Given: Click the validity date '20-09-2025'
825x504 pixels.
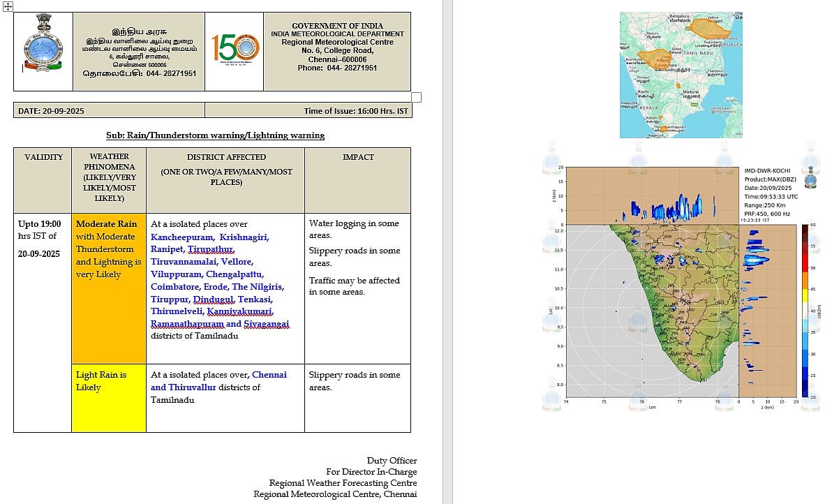Looking at the screenshot, I should [39, 253].
